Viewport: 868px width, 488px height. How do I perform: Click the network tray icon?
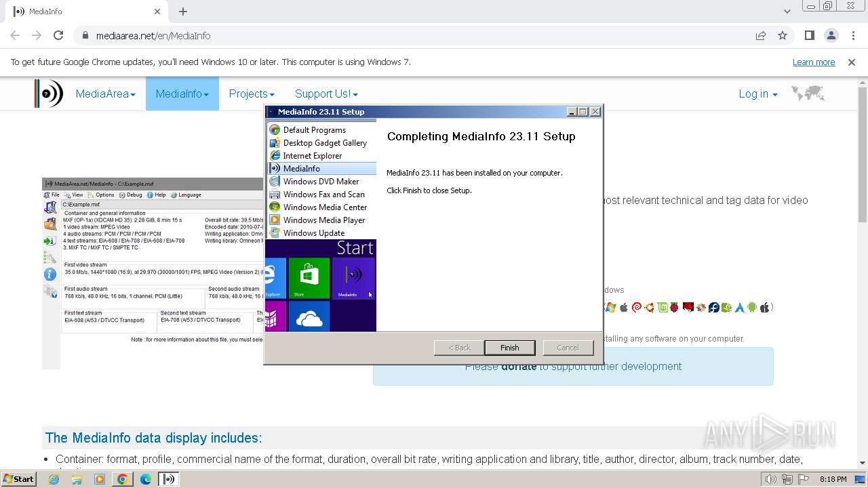[x=787, y=479]
